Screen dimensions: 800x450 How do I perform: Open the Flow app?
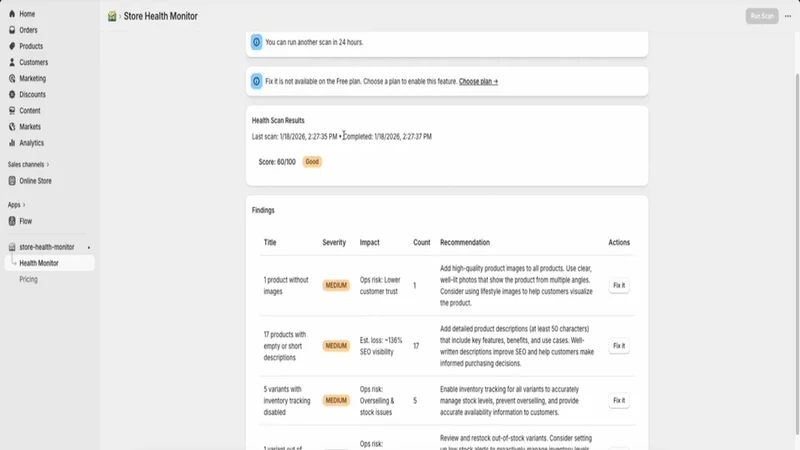point(26,221)
